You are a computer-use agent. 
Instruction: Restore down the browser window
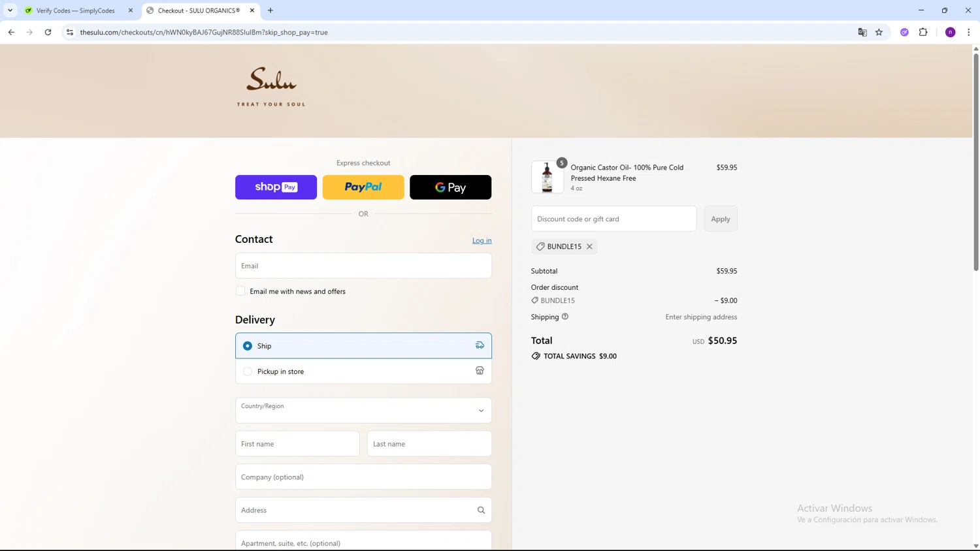coord(945,10)
